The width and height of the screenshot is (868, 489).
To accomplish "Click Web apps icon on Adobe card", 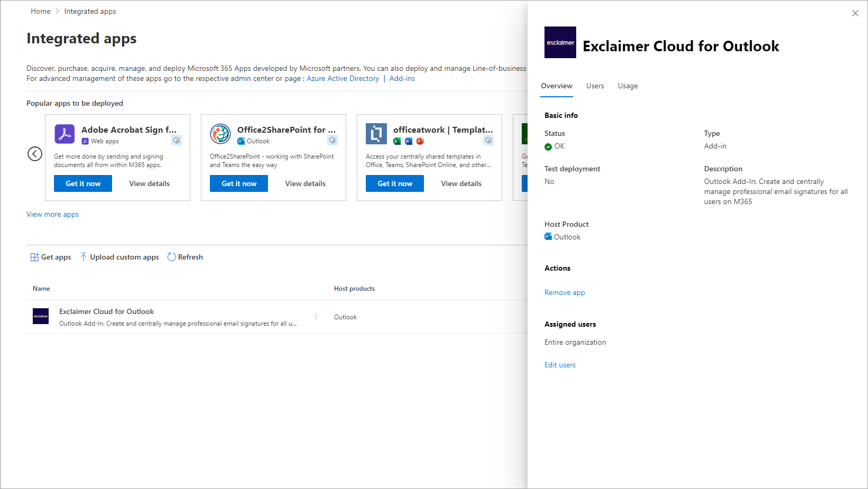I will tap(85, 141).
